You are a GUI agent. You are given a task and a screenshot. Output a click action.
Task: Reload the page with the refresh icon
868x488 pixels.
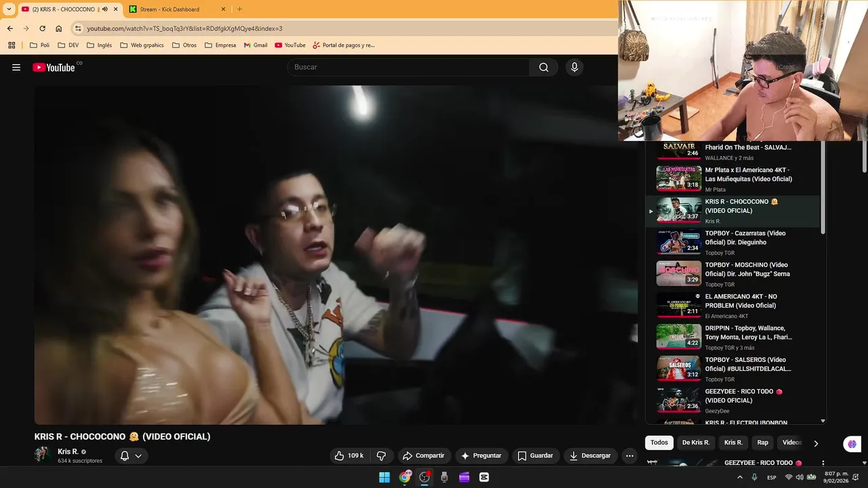[42, 28]
